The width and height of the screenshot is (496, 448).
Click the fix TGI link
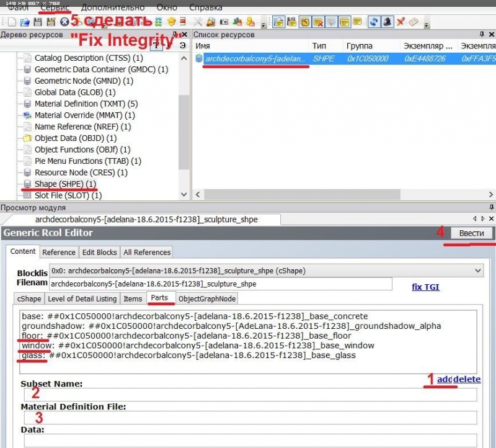coord(425,287)
